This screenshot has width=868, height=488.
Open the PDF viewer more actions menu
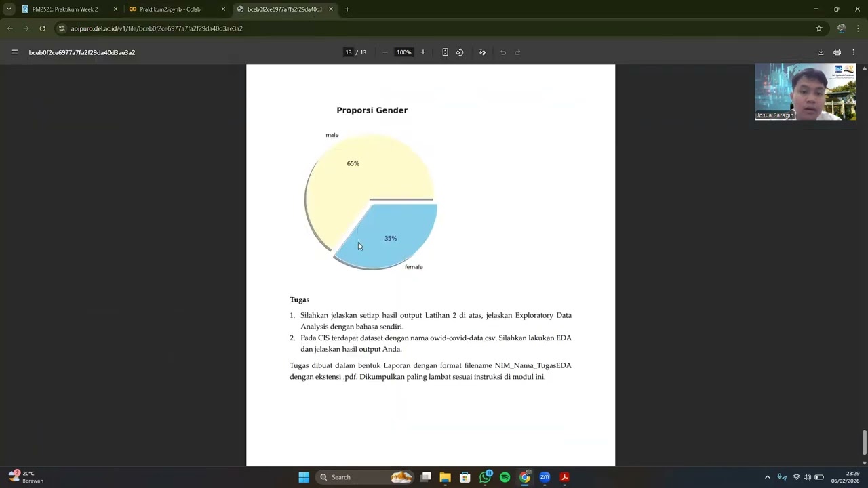[x=853, y=52]
